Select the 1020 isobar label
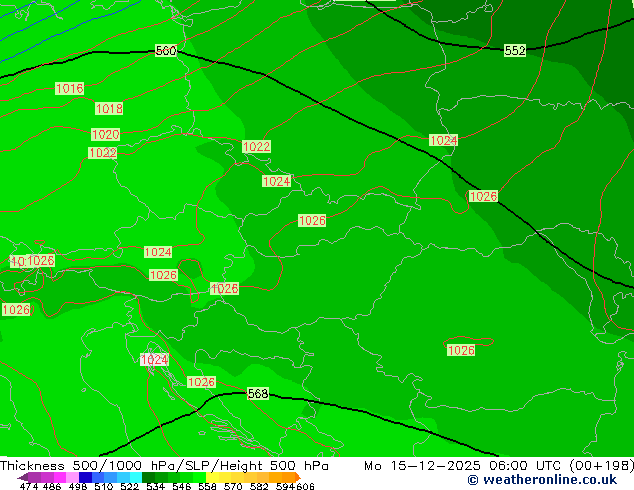 (x=106, y=134)
